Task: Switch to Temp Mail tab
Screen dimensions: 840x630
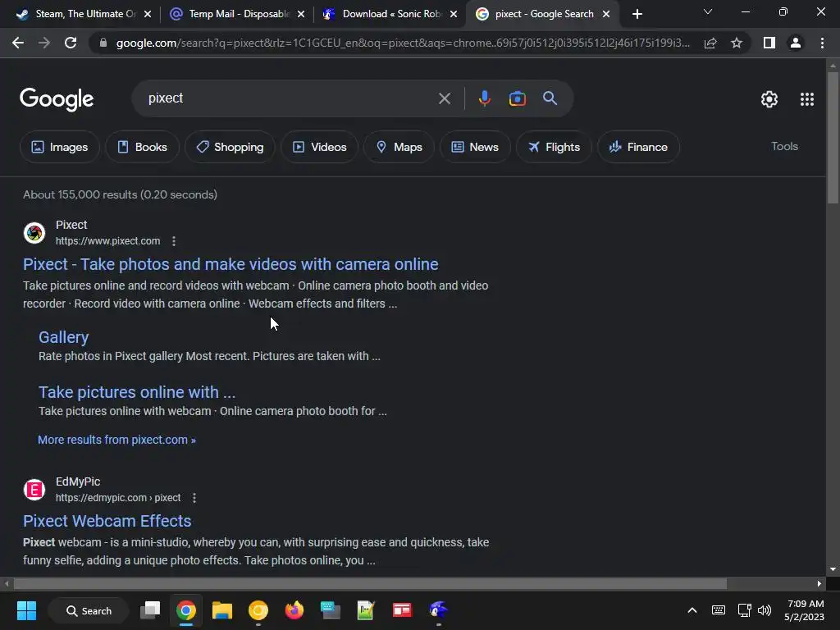Action: click(235, 14)
